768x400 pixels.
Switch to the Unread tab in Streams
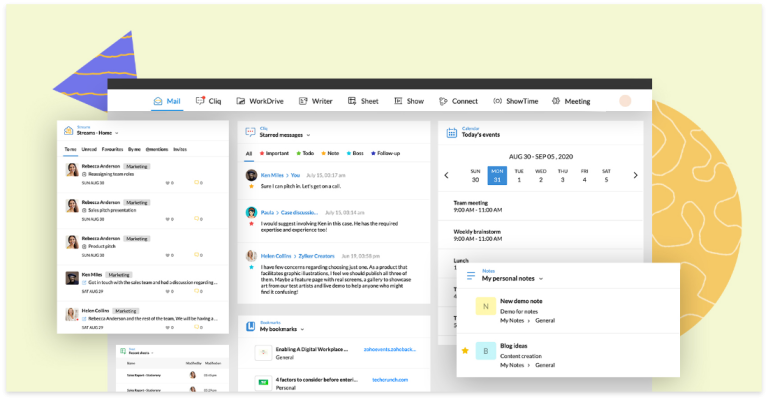[x=88, y=149]
